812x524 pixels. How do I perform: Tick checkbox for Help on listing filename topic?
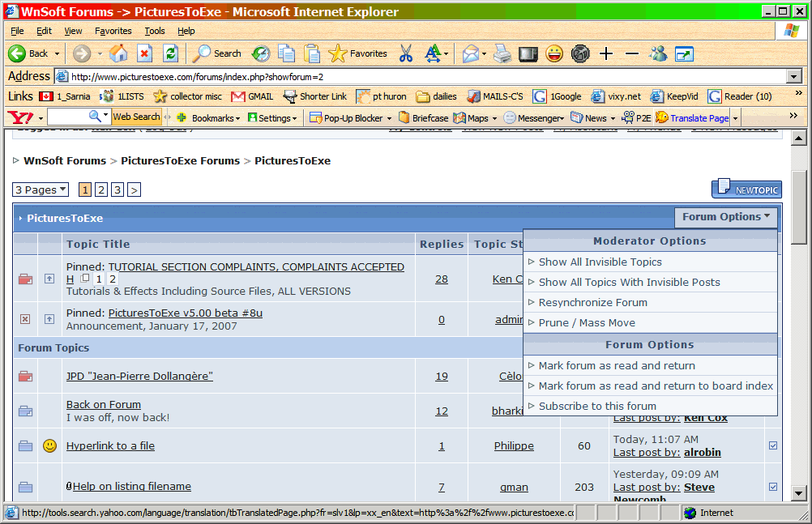772,487
